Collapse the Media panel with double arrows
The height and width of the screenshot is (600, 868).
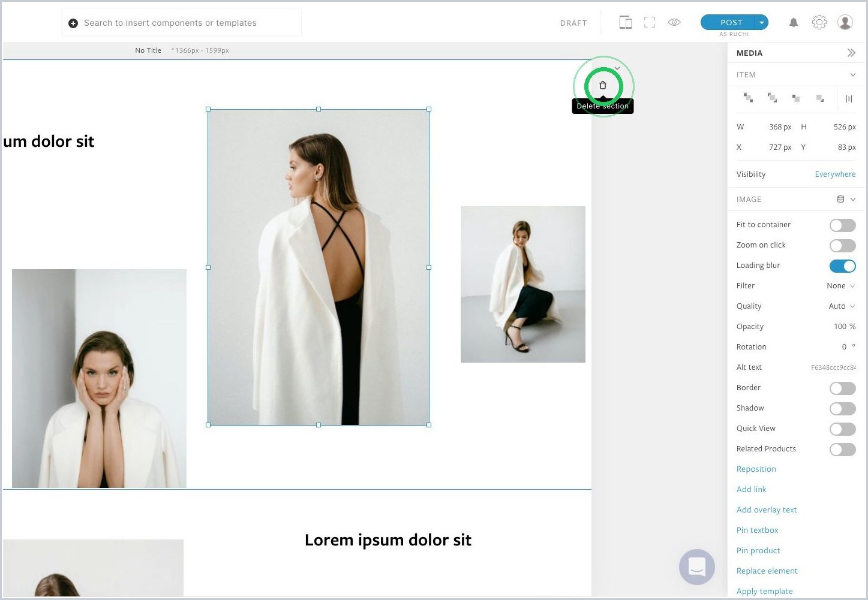click(x=851, y=53)
